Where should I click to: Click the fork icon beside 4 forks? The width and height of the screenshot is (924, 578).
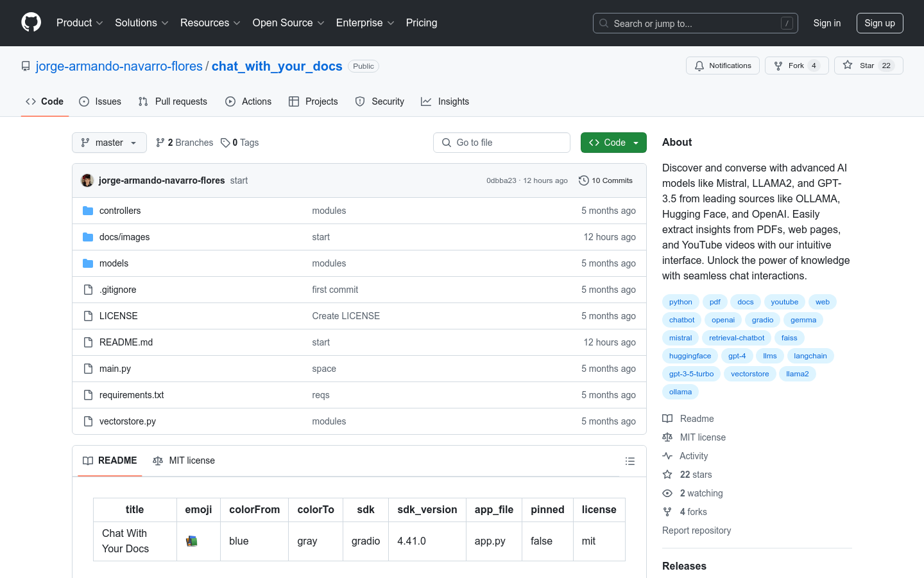click(x=667, y=512)
